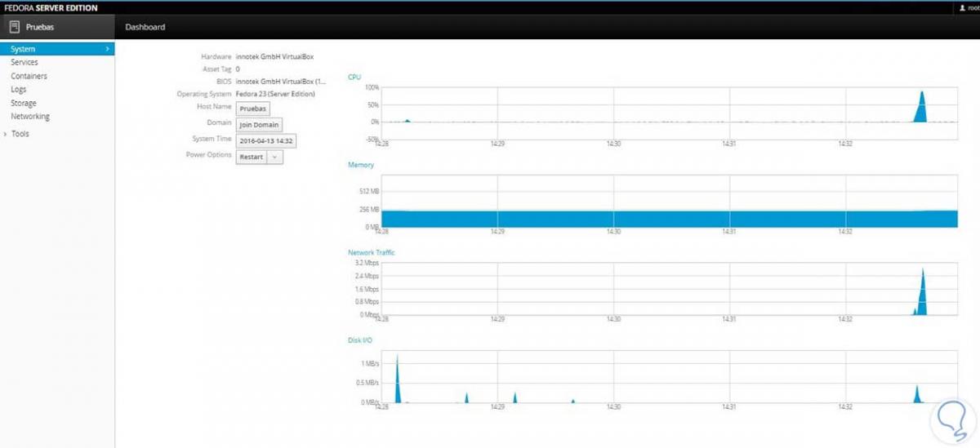The image size is (980, 448).
Task: Click the Pruebas server icon
Action: click(15, 27)
